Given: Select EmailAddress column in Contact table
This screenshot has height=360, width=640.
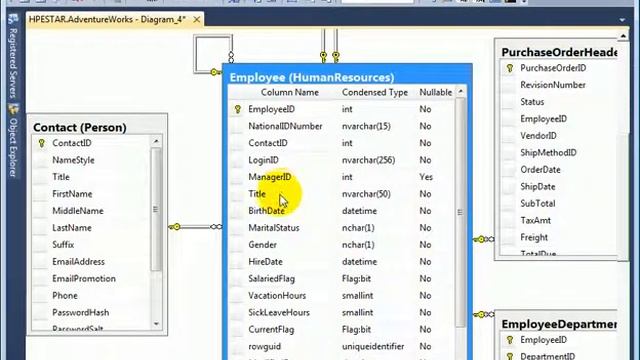Looking at the screenshot, I should click(x=78, y=262).
